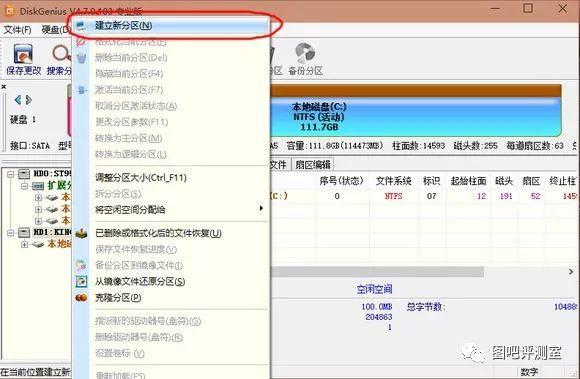Click the 扇区 column header

[x=531, y=181]
